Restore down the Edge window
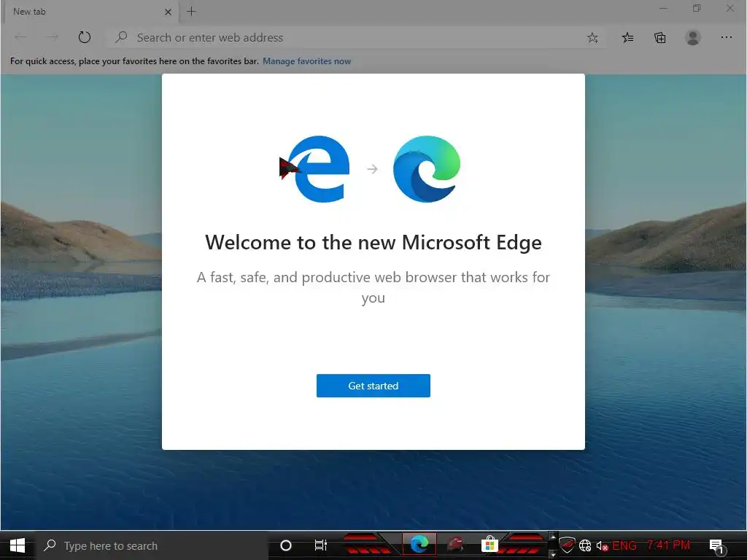The image size is (747, 560). (697, 8)
